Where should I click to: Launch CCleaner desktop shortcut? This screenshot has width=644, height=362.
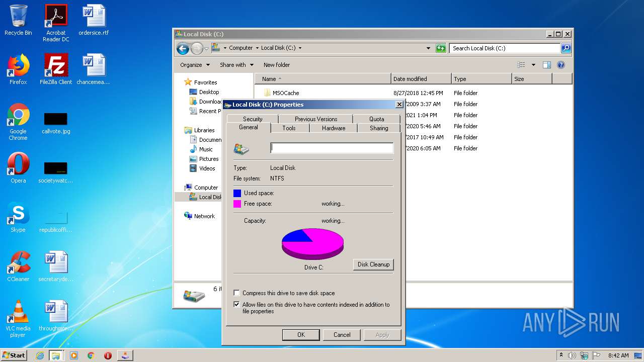pos(18,266)
